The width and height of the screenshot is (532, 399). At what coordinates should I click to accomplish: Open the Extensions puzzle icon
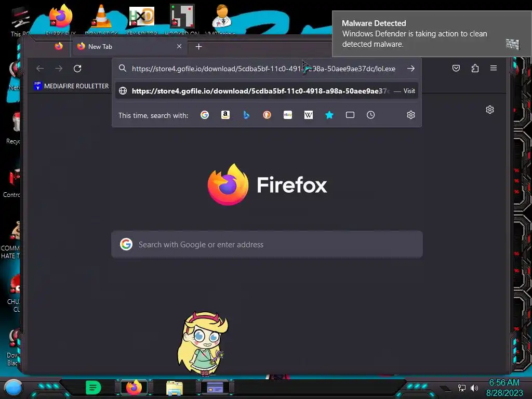[x=475, y=68]
